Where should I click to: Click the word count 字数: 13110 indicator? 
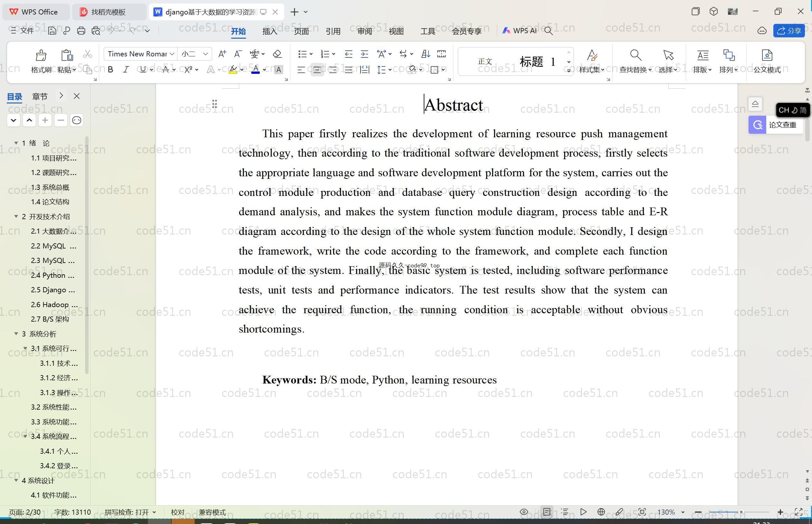[72, 512]
